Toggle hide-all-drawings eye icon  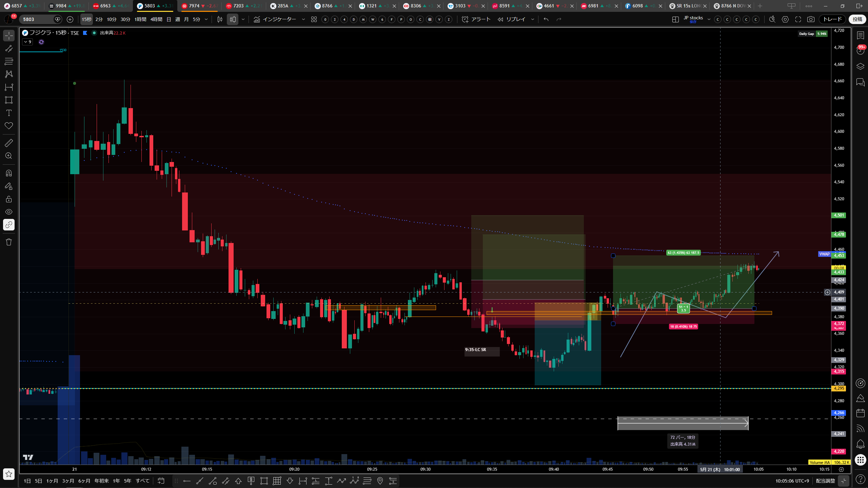click(9, 212)
